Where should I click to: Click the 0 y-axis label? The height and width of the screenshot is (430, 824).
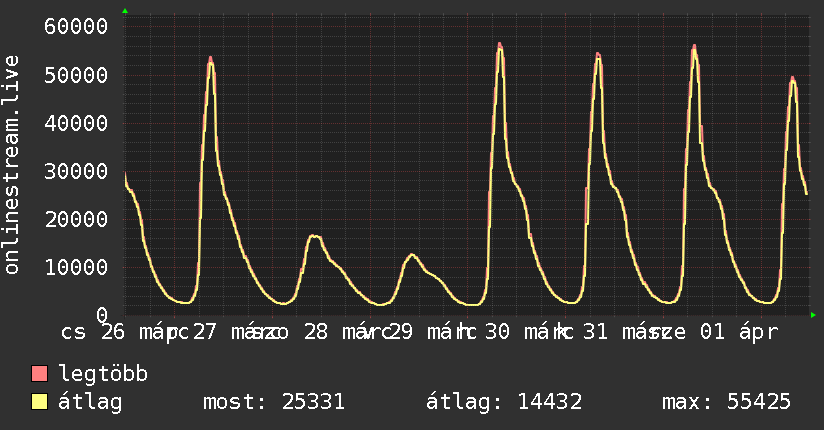point(102,314)
